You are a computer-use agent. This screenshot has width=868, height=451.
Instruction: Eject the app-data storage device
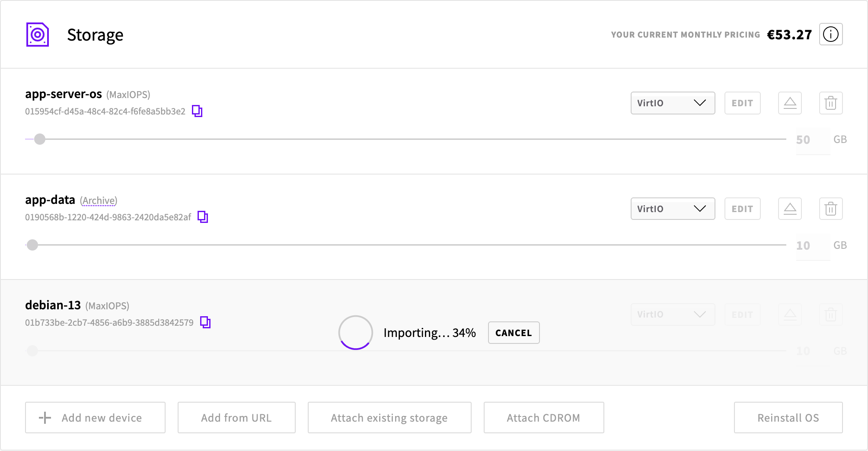point(790,209)
